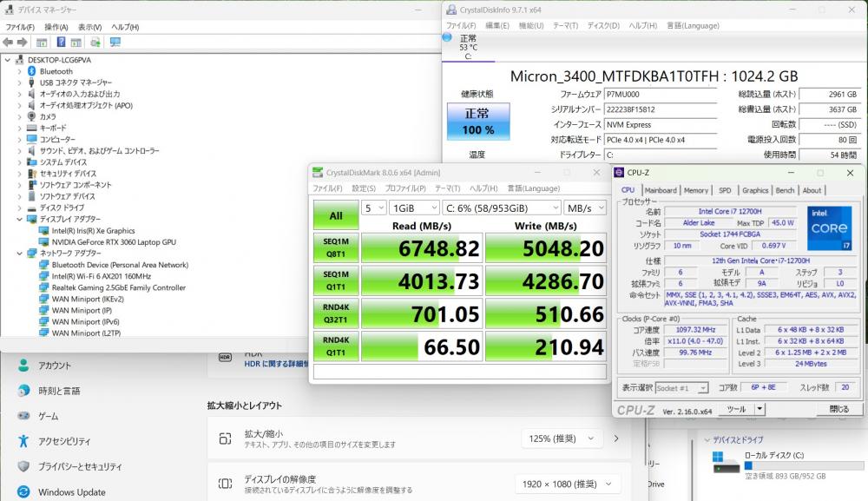
Task: Open アクセシビリティ in the Settings sidebar
Action: point(64,441)
